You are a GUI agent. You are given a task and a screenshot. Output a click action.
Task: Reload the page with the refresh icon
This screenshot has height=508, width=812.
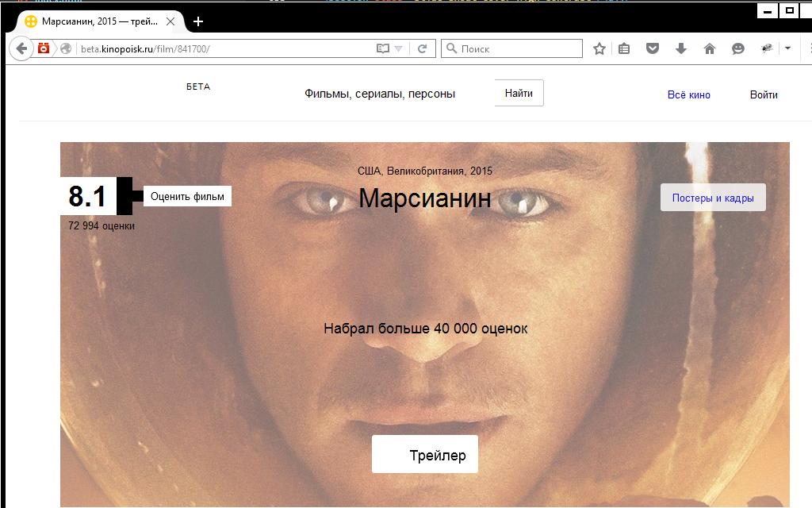[422, 48]
